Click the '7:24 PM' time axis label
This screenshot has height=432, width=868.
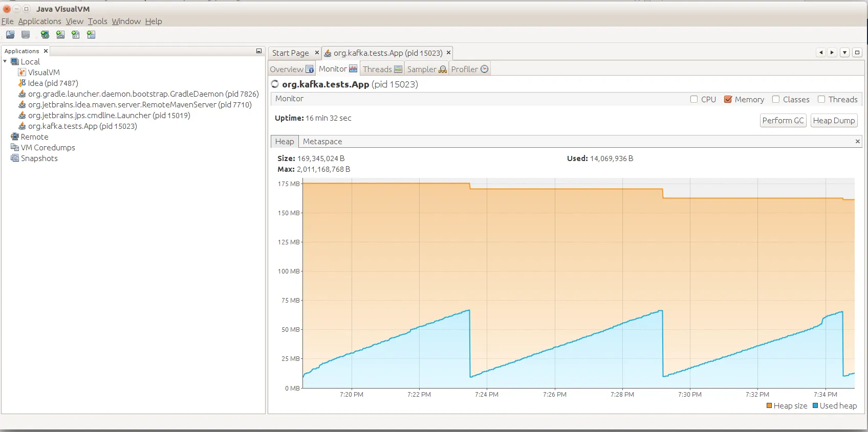(x=487, y=395)
